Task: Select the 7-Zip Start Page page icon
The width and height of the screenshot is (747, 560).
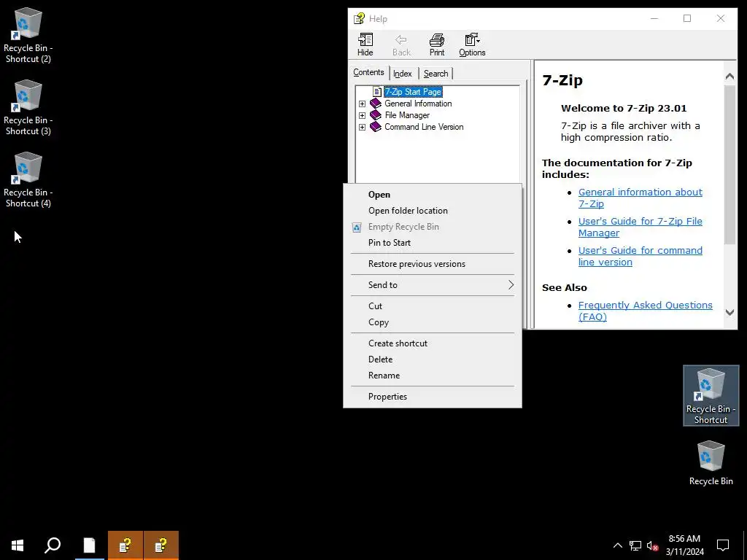Action: point(377,91)
